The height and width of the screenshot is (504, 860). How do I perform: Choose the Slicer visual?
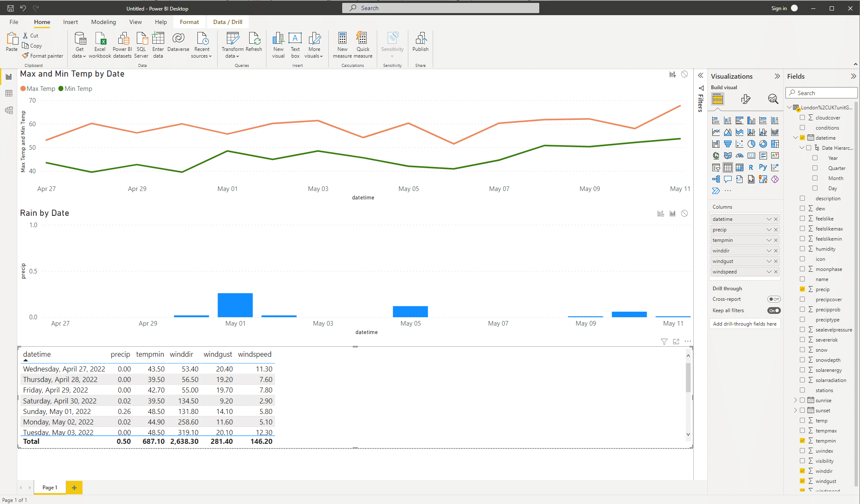pos(716,167)
